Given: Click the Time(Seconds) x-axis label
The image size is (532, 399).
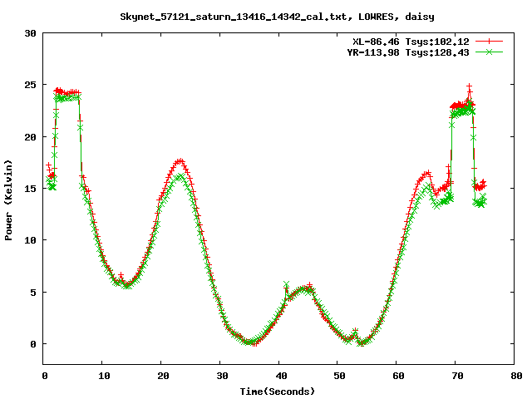Looking at the screenshot, I should click(x=278, y=392).
